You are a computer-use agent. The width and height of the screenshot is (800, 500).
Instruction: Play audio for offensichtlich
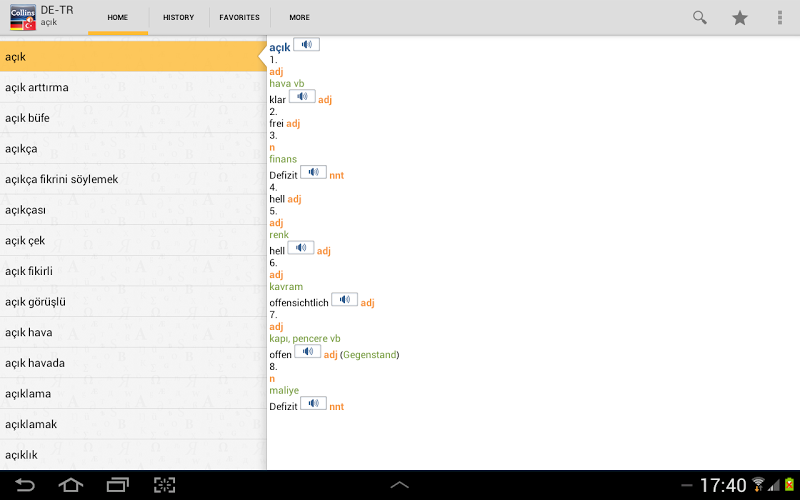[x=344, y=299]
